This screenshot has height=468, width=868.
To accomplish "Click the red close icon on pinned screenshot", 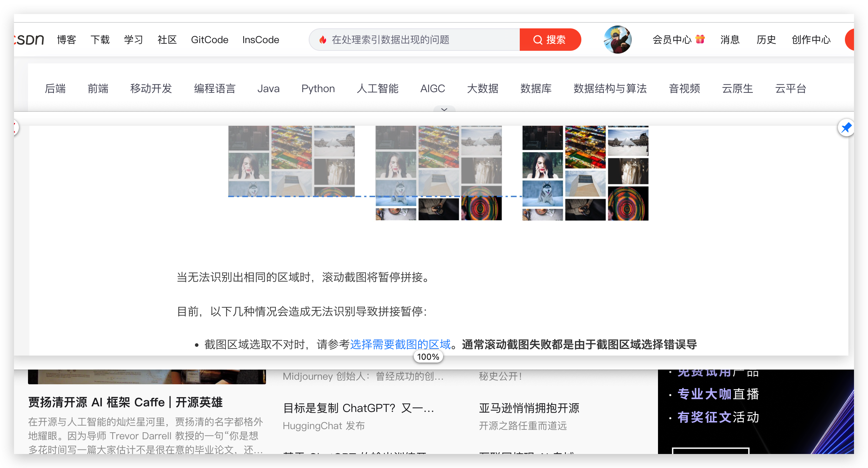I will point(15,128).
